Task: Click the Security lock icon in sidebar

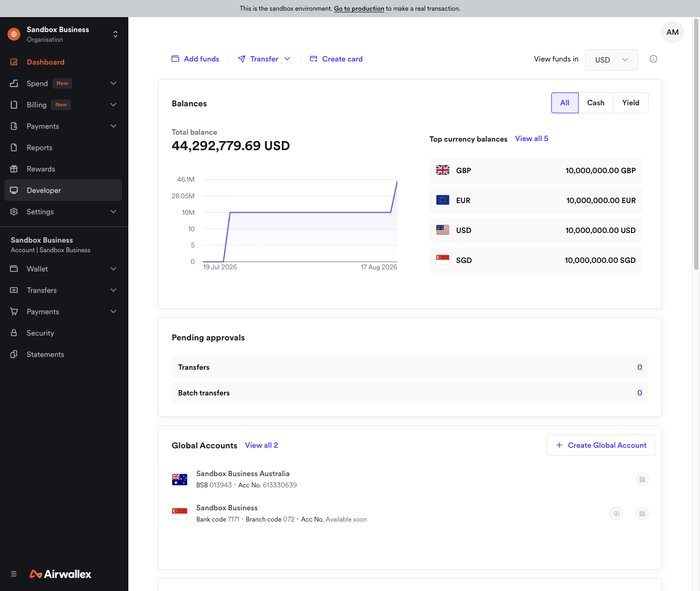Action: [x=14, y=333]
